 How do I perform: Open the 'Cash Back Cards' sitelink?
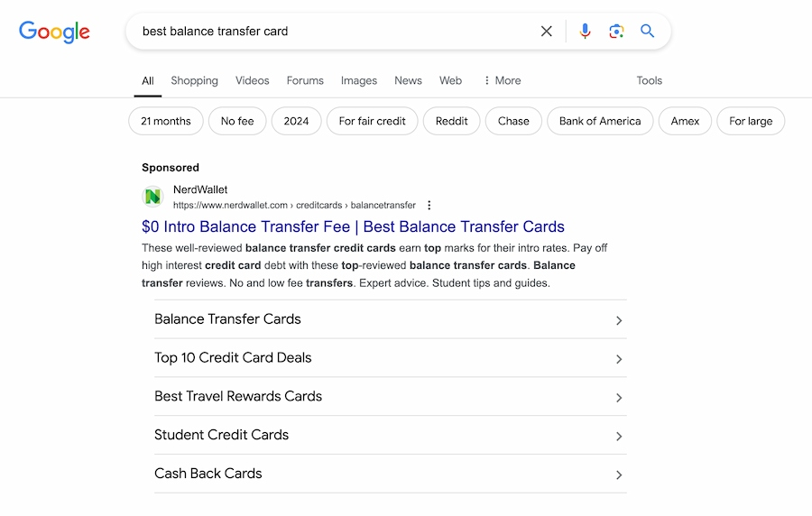(x=391, y=475)
